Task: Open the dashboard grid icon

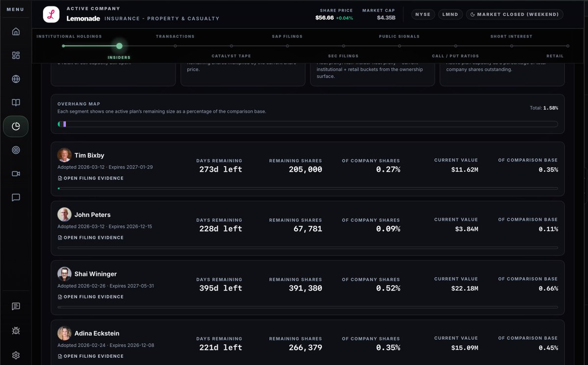Action: pos(16,55)
